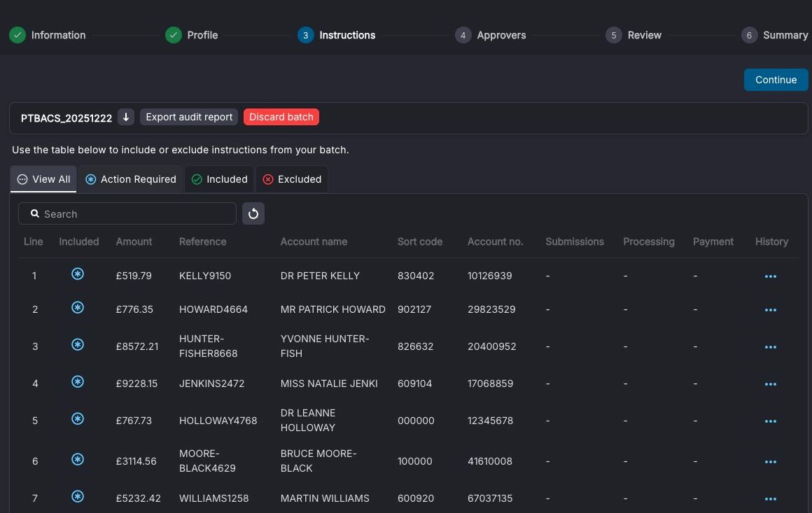Click the completed Information step checkmark
The image size is (812, 513).
[17, 35]
